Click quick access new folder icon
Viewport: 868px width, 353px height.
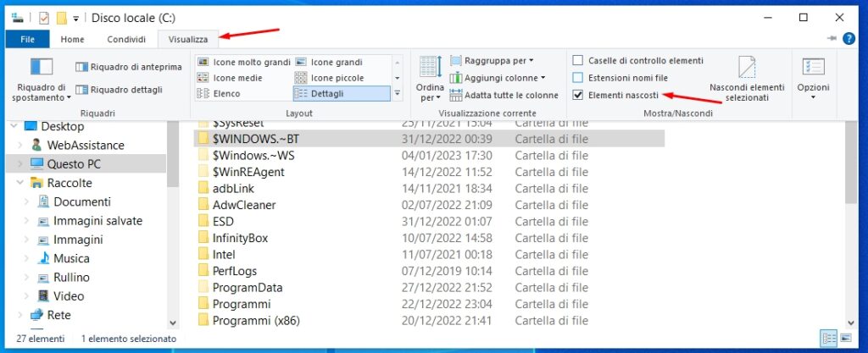61,19
